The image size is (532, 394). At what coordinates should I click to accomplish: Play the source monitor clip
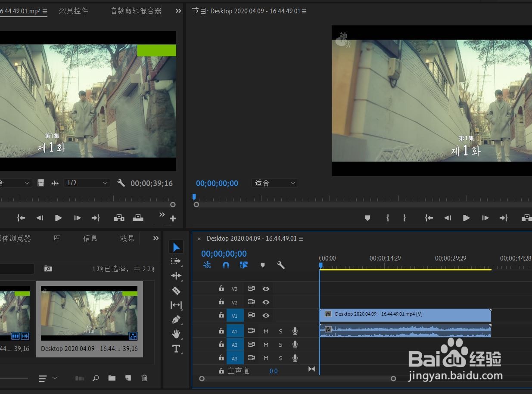click(59, 218)
